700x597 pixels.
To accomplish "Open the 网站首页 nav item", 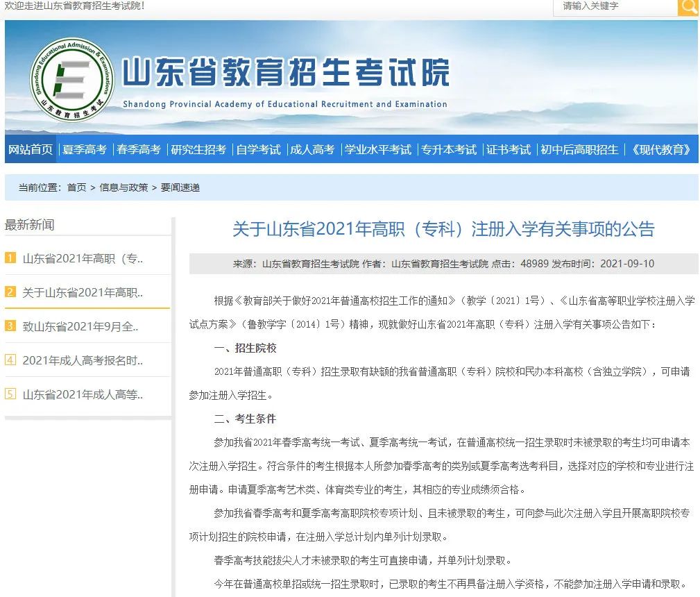I will click(x=31, y=149).
